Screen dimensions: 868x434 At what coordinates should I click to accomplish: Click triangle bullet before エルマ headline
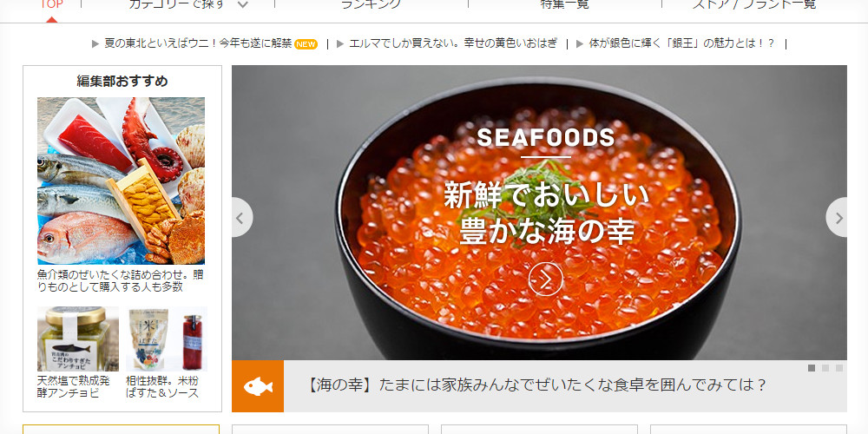(x=340, y=43)
